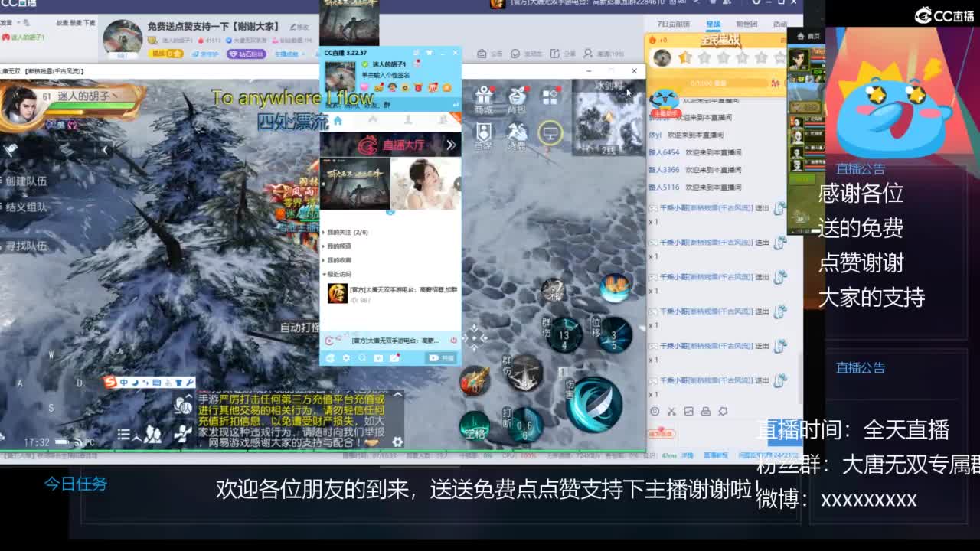The width and height of the screenshot is (980, 551).
Task: Click the 今日任务 label at bottom left
Action: tap(75, 484)
